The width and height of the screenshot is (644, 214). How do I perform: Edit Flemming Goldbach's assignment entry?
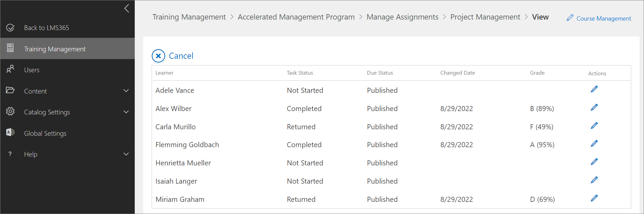594,143
